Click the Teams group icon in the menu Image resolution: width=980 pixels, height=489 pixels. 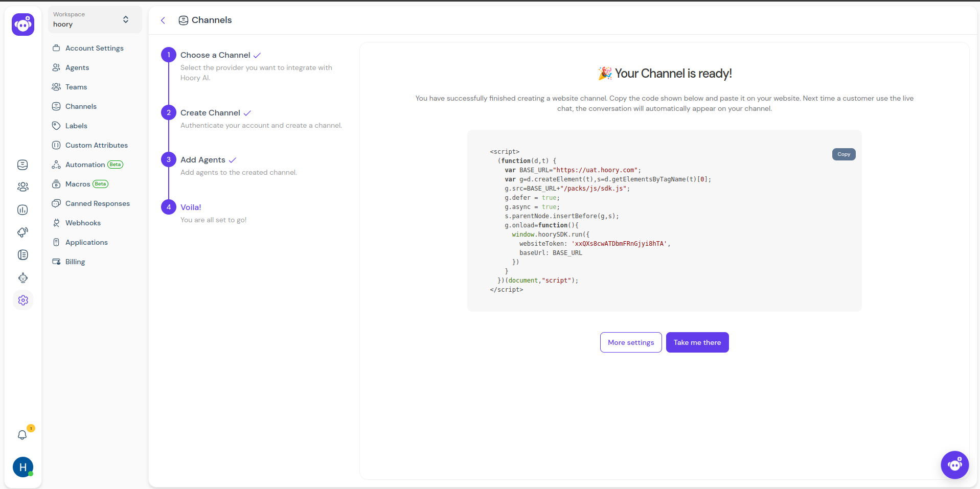click(56, 87)
